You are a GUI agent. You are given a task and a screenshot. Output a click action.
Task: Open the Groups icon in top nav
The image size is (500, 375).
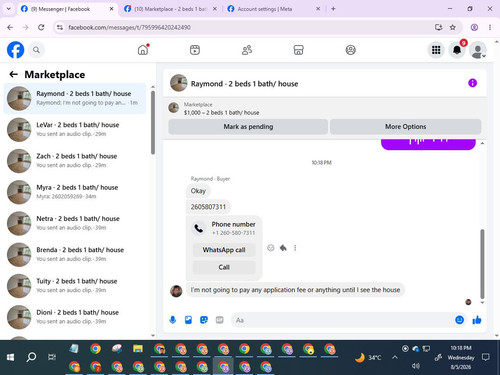pos(350,50)
